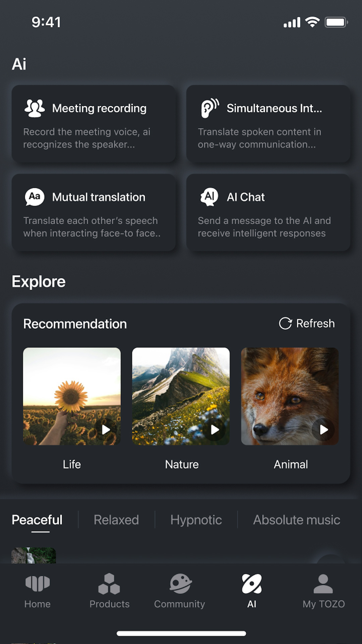Play the Nature mountain video
The height and width of the screenshot is (644, 362).
point(215,430)
